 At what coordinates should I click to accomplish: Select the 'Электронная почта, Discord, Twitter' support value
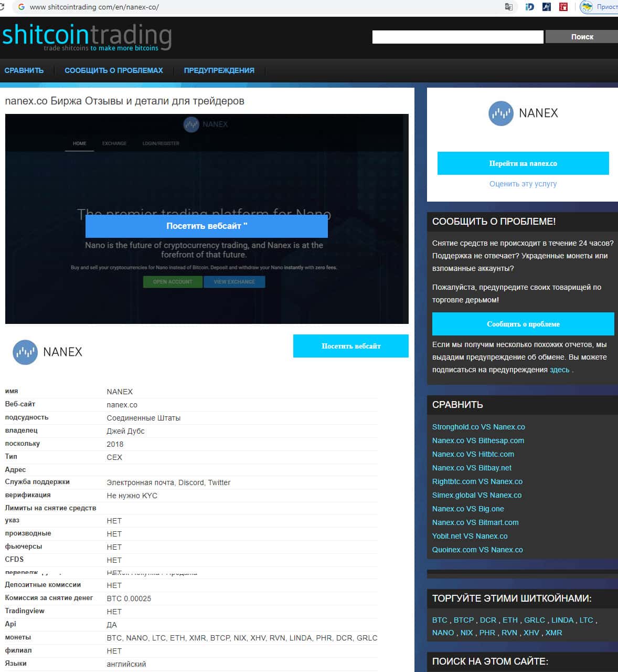coord(168,482)
